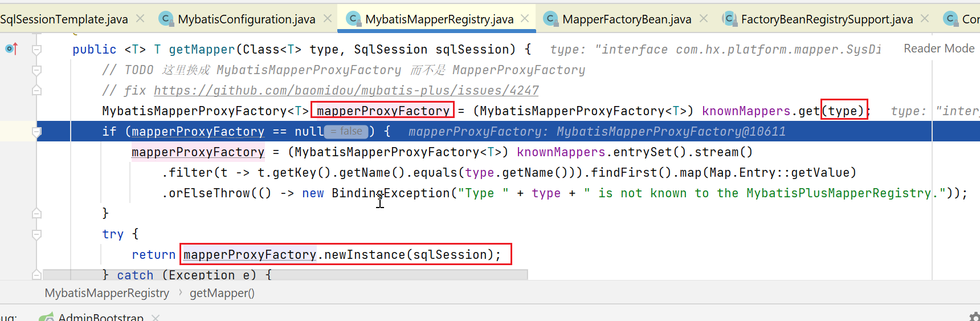This screenshot has width=980, height=321.
Task: Click the overriding method gutter icon beside getMapper
Action: point(11,49)
